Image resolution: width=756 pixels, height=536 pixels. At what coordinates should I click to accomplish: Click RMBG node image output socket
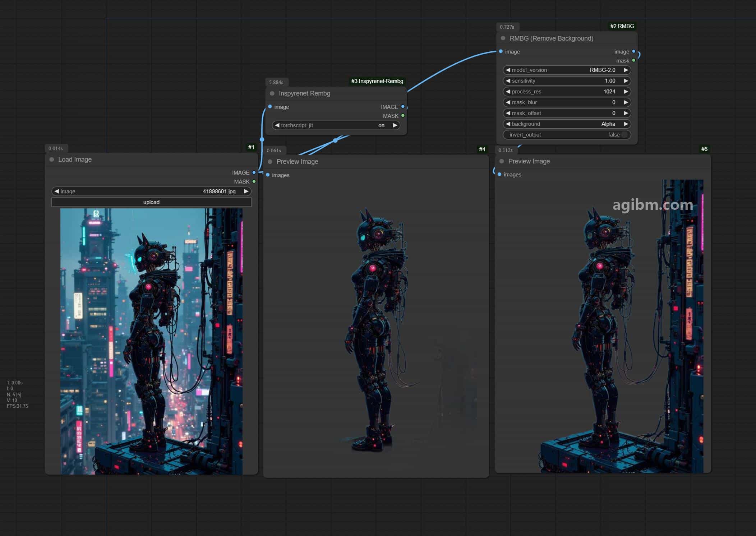(634, 51)
